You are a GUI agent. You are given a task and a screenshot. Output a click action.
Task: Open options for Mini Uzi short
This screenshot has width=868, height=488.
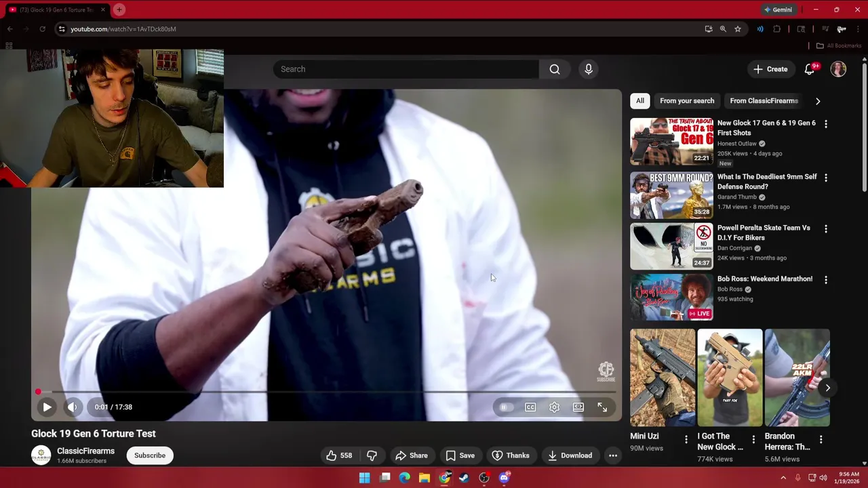tap(686, 439)
